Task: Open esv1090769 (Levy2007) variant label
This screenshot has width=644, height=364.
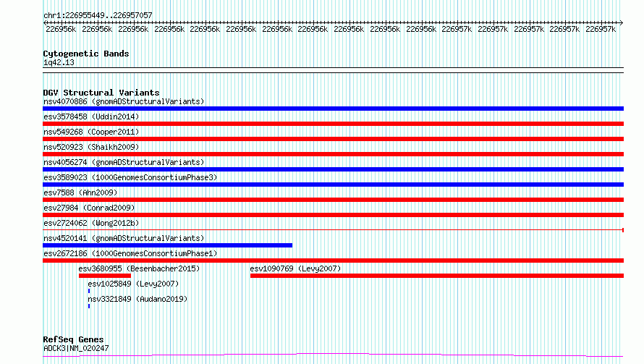Action: pos(295,268)
